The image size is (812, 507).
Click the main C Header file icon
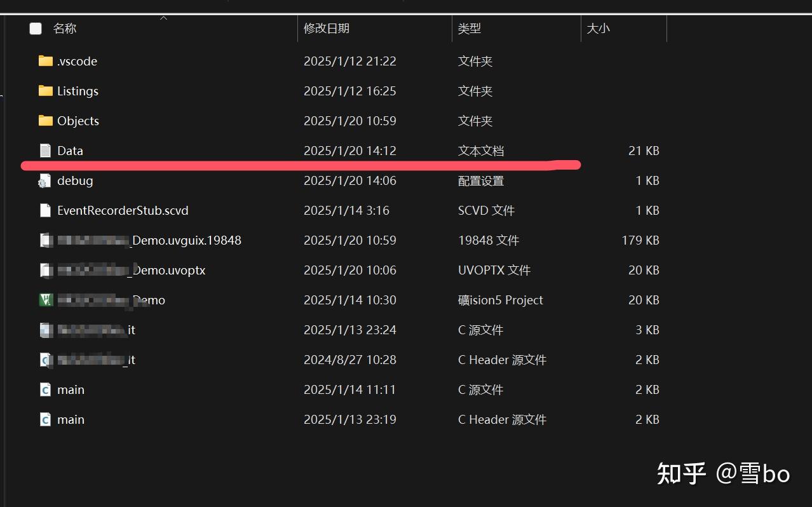pos(45,419)
